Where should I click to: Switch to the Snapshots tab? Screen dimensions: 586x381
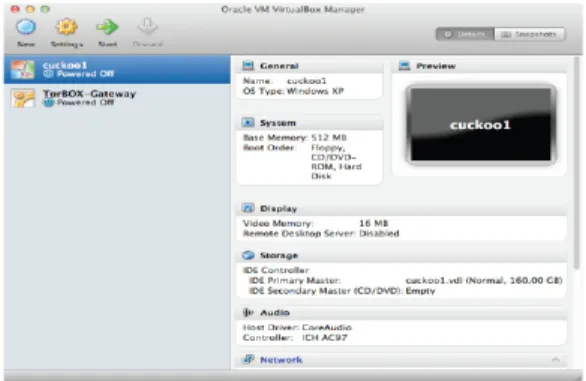[529, 34]
